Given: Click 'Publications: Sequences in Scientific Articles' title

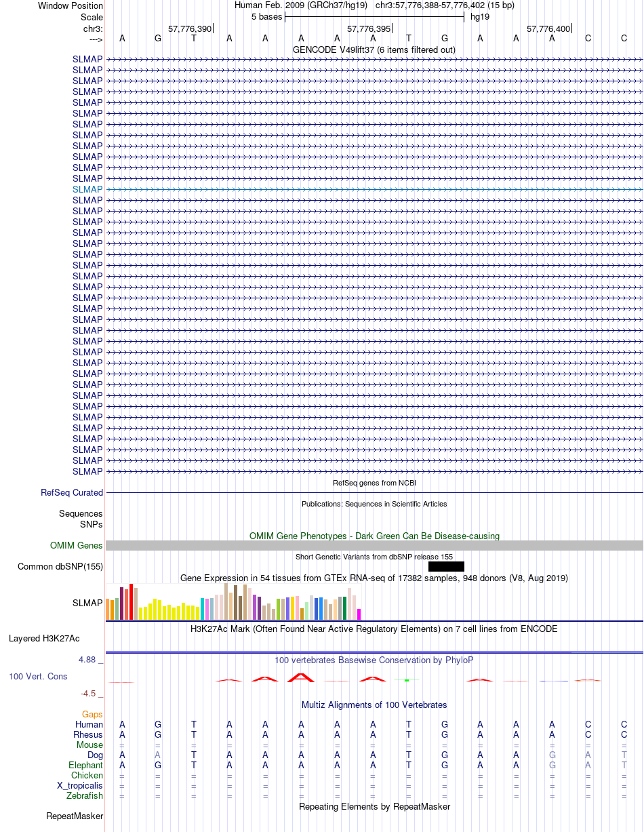Looking at the screenshot, I should tap(374, 504).
